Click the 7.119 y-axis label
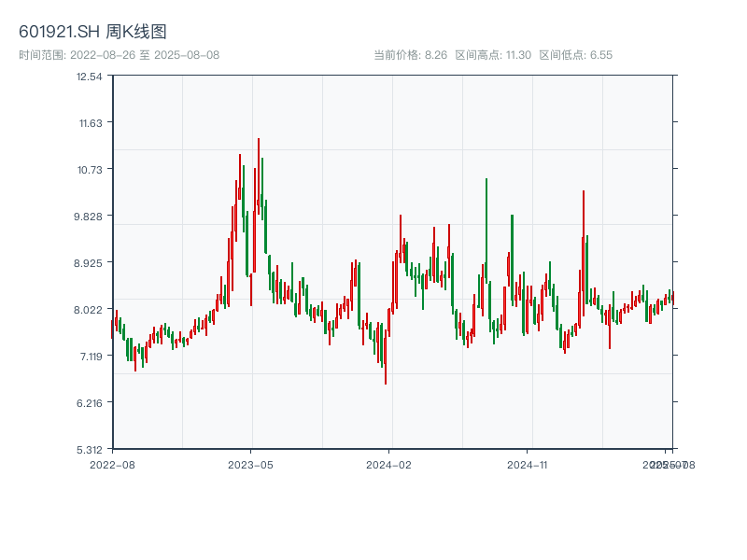Image resolution: width=747 pixels, height=560 pixels. tap(90, 357)
